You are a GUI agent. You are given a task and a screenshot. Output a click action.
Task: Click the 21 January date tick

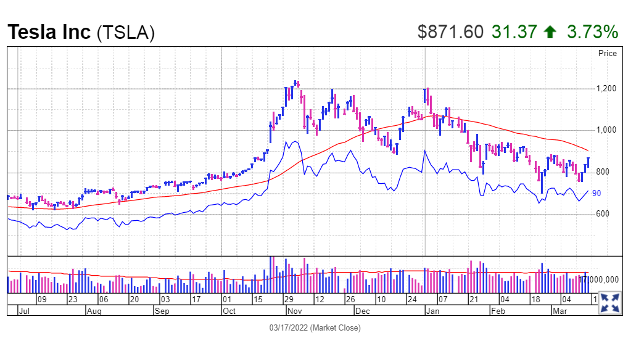(x=474, y=299)
